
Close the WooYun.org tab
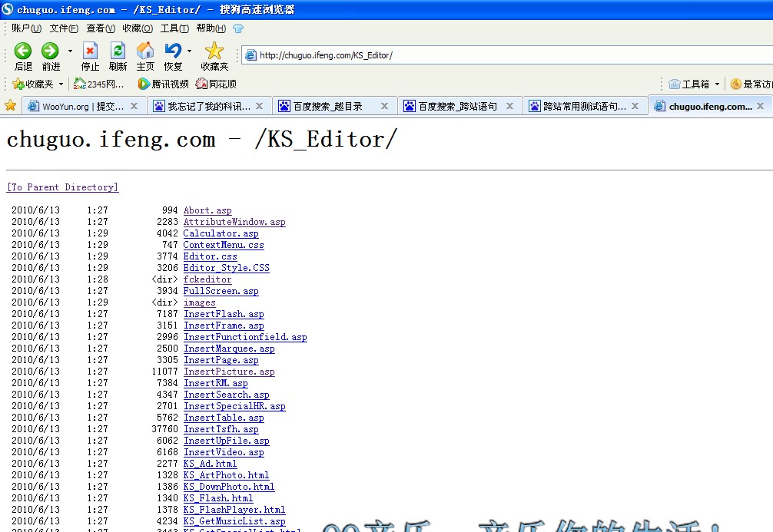[x=134, y=106]
